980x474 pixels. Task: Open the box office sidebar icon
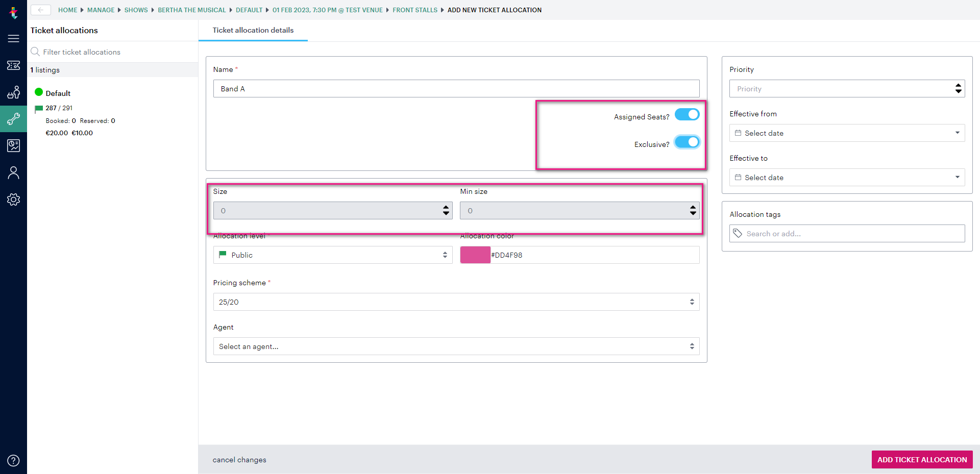point(14,92)
